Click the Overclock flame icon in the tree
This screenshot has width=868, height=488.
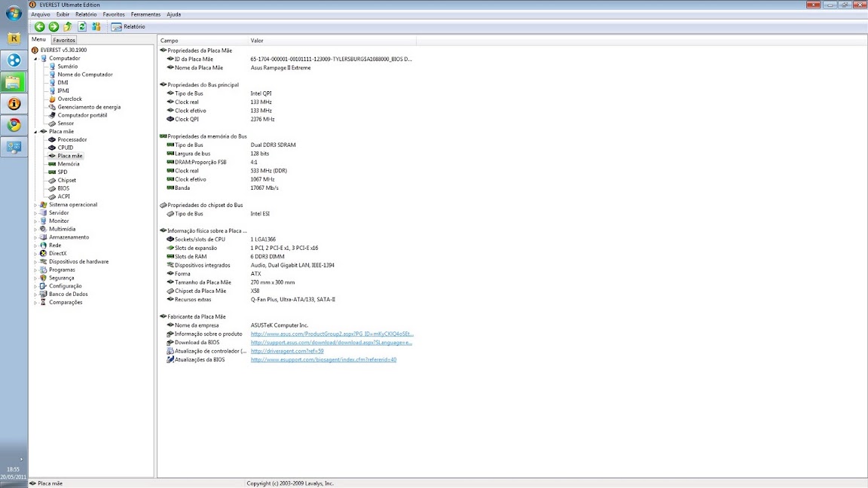point(52,99)
